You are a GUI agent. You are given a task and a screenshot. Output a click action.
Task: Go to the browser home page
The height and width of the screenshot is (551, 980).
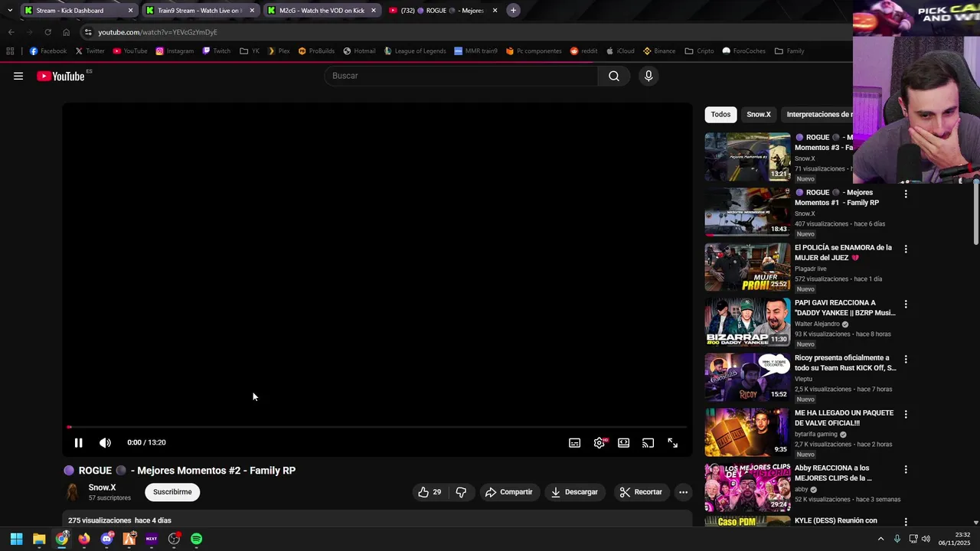(66, 32)
